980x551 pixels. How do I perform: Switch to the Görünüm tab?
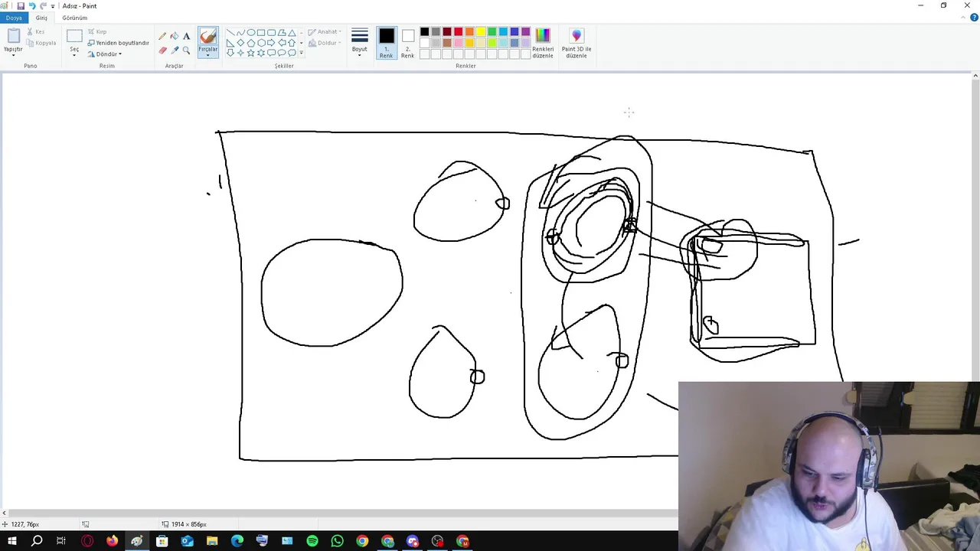[75, 18]
